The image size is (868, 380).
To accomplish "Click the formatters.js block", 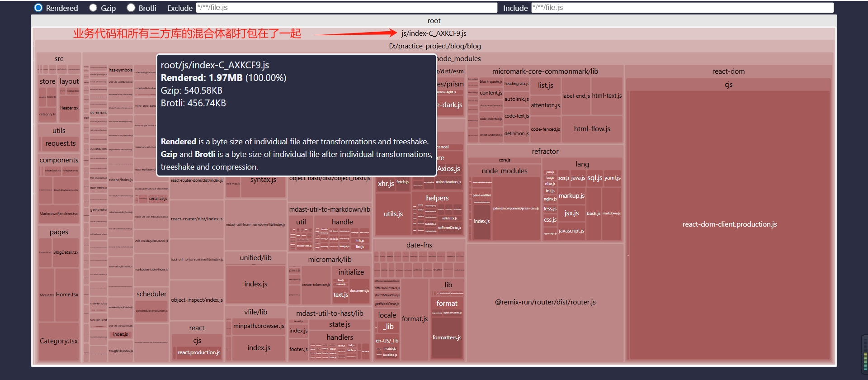I will click(447, 337).
